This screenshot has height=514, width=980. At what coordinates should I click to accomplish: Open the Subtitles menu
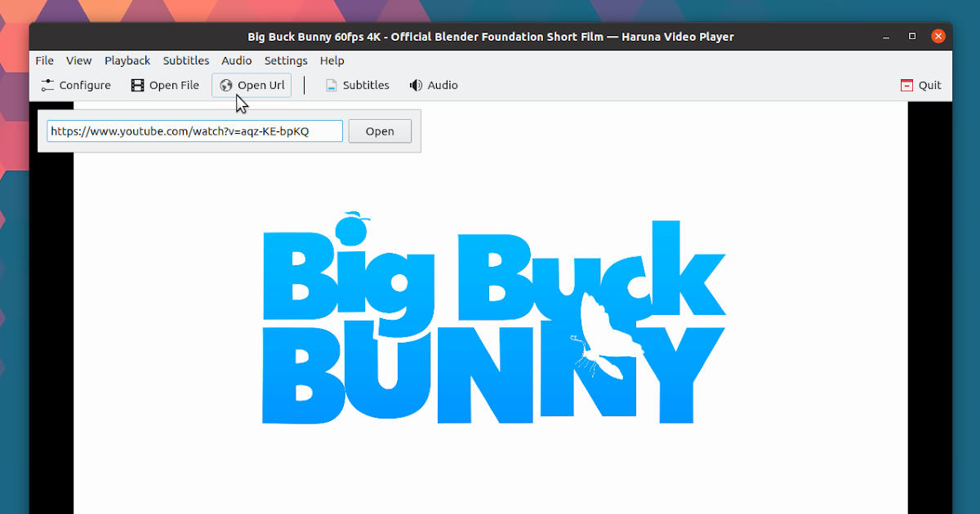pyautogui.click(x=186, y=60)
